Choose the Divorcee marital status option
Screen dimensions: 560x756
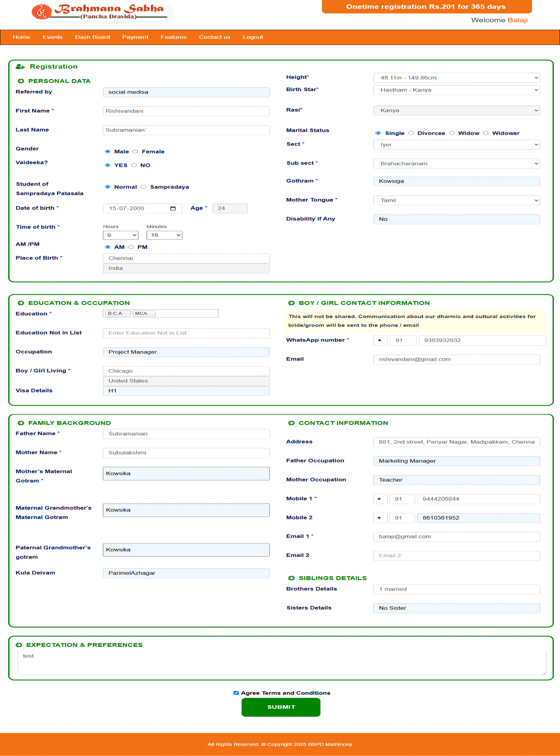[x=411, y=133]
